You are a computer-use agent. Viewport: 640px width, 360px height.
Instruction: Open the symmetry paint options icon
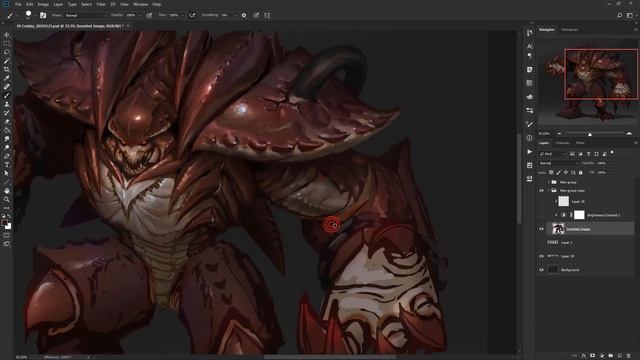[x=267, y=16]
